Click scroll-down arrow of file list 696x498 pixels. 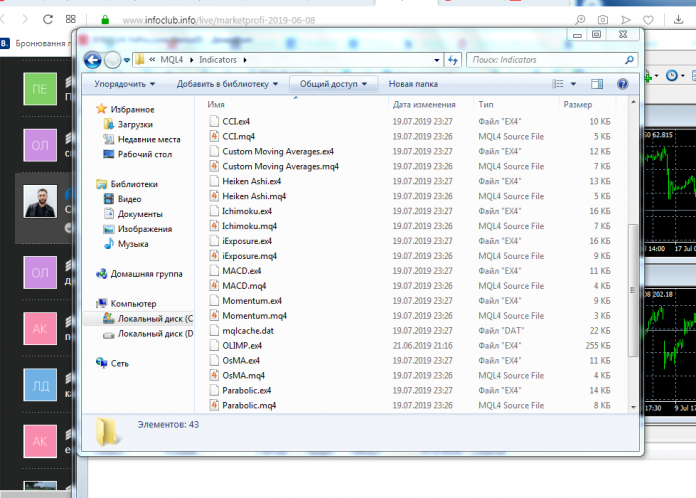pyautogui.click(x=633, y=407)
